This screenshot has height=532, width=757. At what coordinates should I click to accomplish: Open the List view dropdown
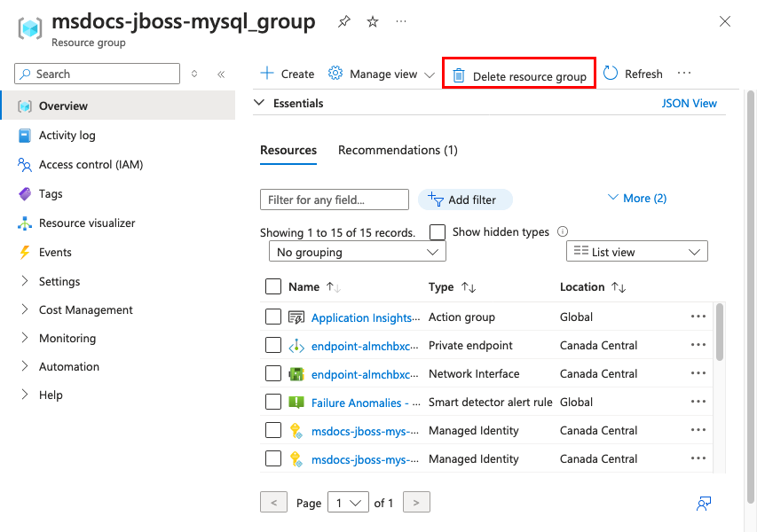636,253
